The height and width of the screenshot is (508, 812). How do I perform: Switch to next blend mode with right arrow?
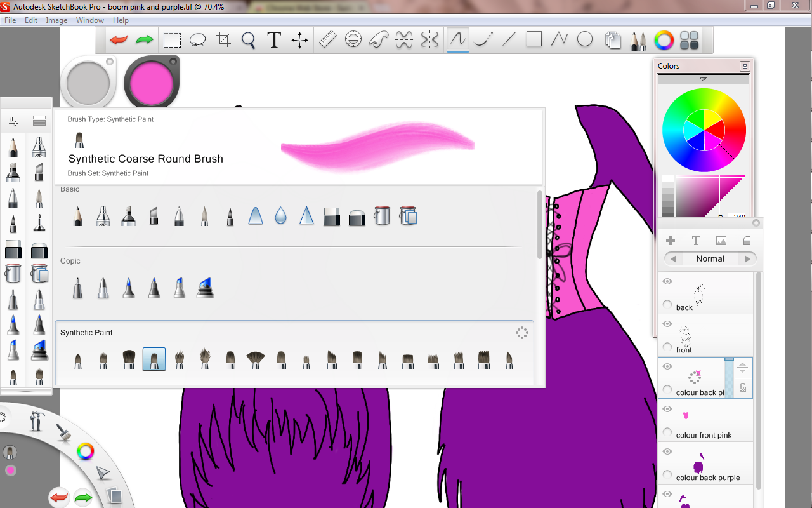coord(747,259)
